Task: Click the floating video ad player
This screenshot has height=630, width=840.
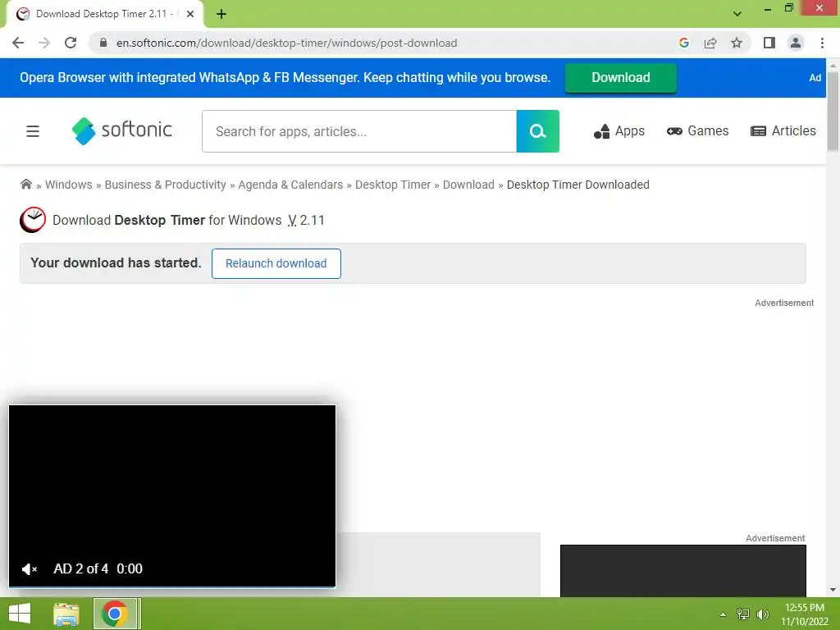Action: (x=172, y=495)
